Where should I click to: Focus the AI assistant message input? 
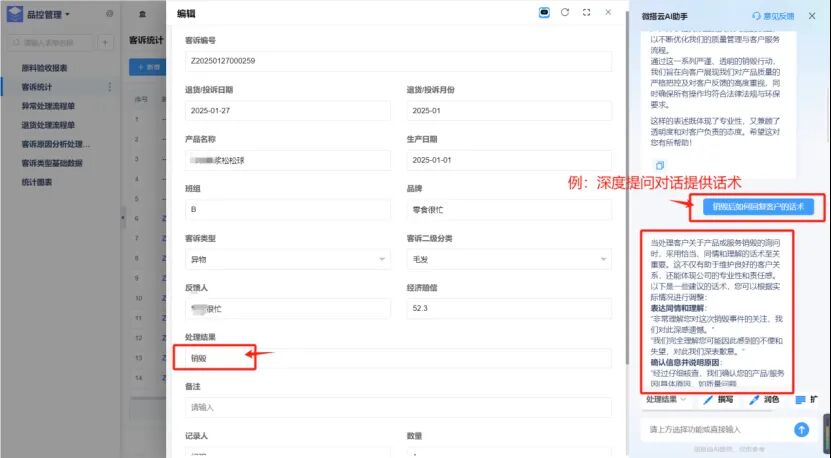pos(718,429)
